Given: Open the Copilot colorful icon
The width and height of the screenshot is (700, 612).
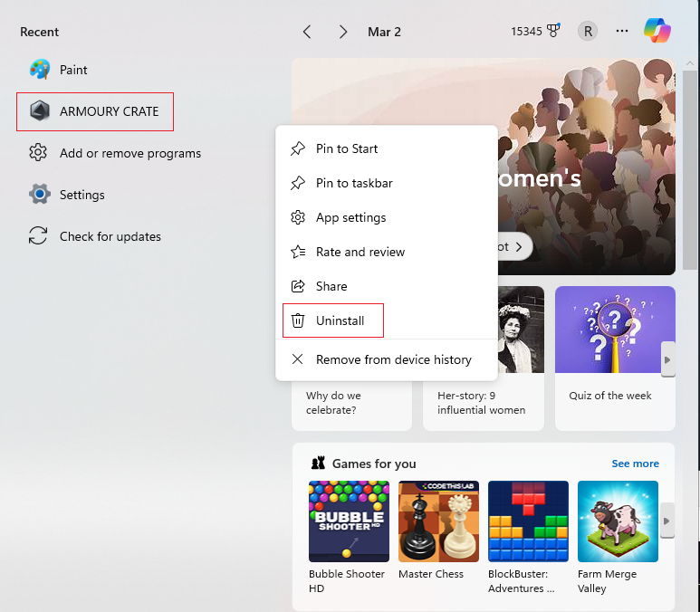Looking at the screenshot, I should coord(657,31).
